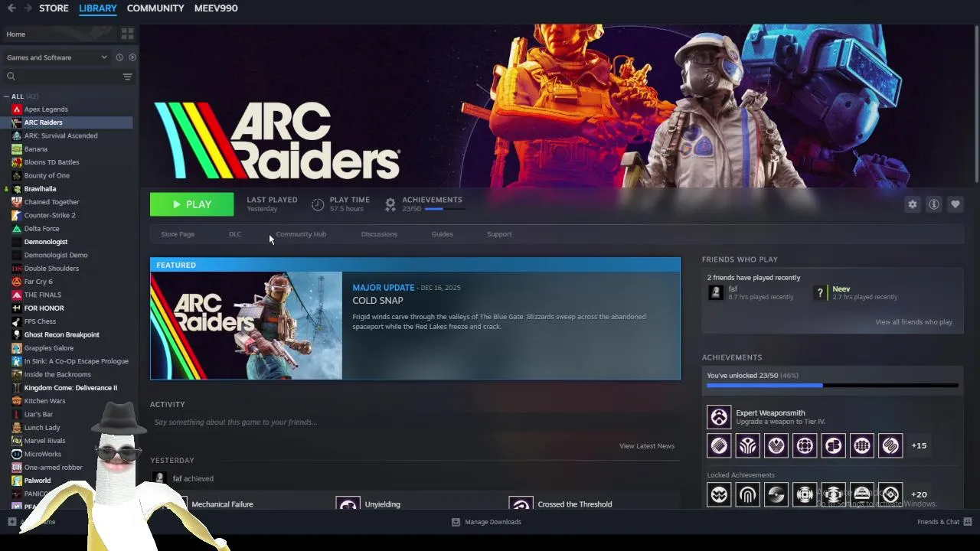This screenshot has height=551, width=980.
Task: Show the +15 more unlocked achievements
Action: pyautogui.click(x=919, y=445)
